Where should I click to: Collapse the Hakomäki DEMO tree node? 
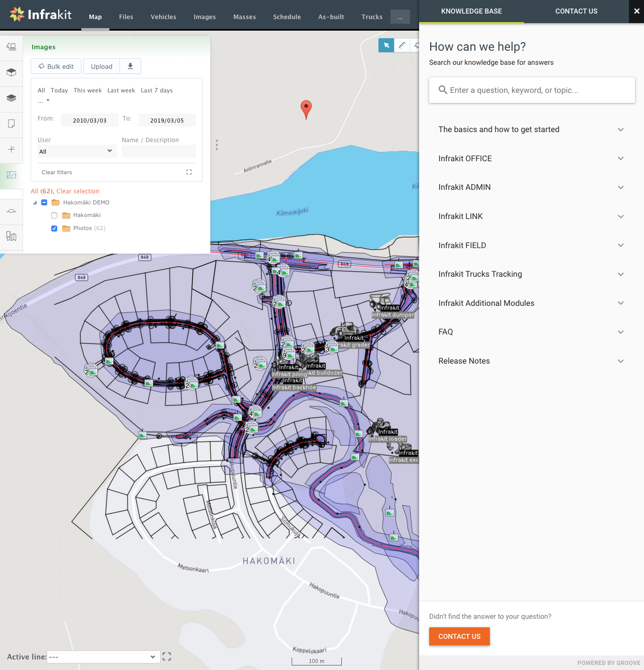tap(35, 203)
